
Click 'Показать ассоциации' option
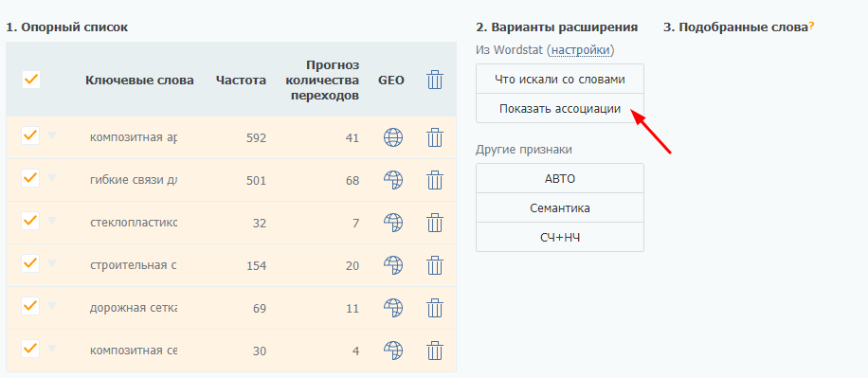(x=560, y=109)
